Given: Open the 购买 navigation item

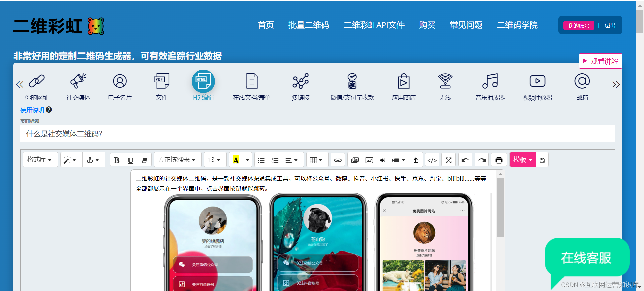Looking at the screenshot, I should [x=427, y=25].
